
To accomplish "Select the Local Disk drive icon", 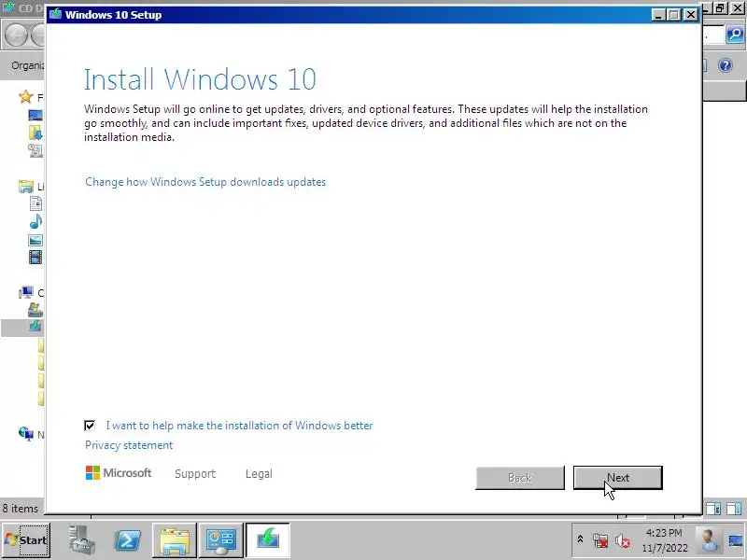I will point(35,310).
